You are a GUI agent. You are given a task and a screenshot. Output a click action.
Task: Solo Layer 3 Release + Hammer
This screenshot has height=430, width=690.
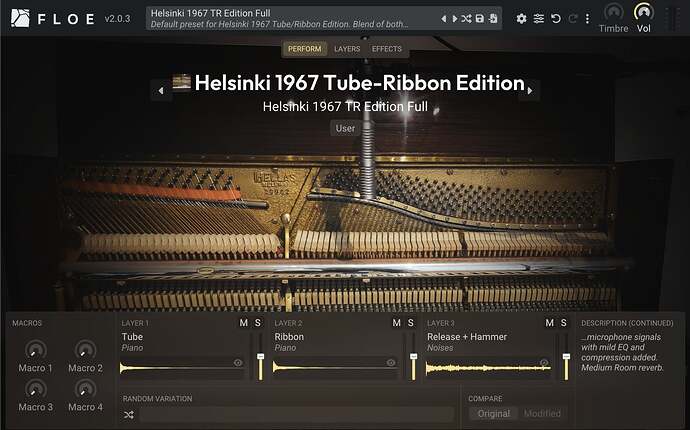tap(564, 323)
